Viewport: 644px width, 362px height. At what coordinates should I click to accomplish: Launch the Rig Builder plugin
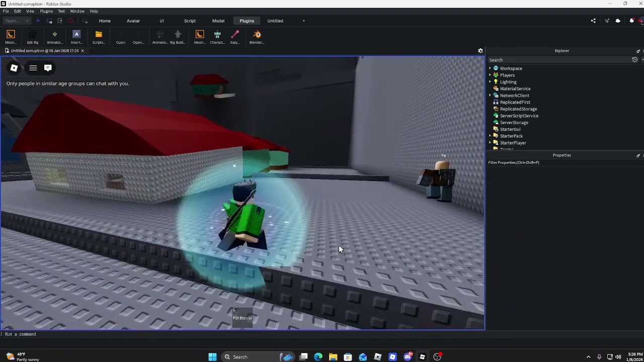[178, 37]
